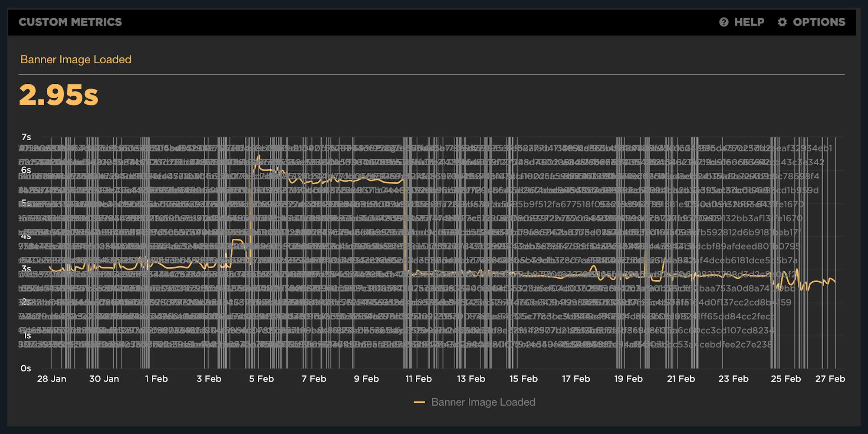Click the Banner Image Loaded chart title
Viewport: 868px width, 434px height.
click(76, 59)
